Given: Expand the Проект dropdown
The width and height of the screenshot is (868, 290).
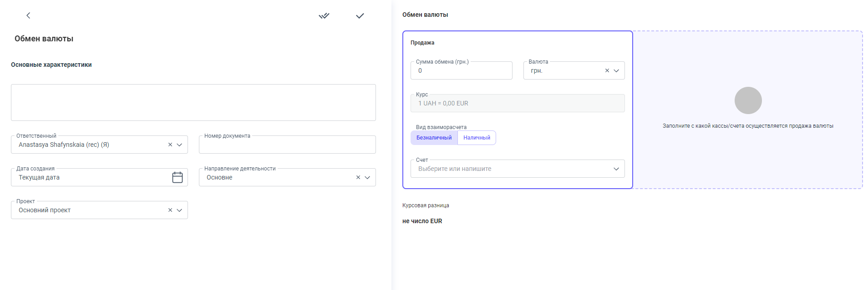Looking at the screenshot, I should (179, 210).
